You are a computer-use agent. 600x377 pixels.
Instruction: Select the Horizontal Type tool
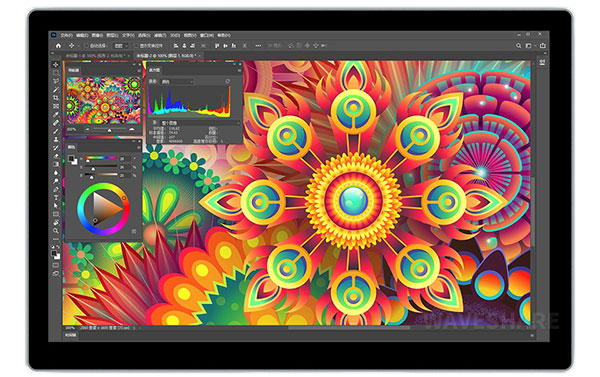[x=56, y=198]
